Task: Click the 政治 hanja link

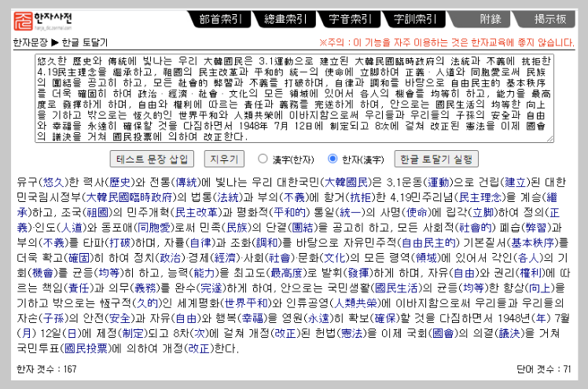Action: (171, 258)
